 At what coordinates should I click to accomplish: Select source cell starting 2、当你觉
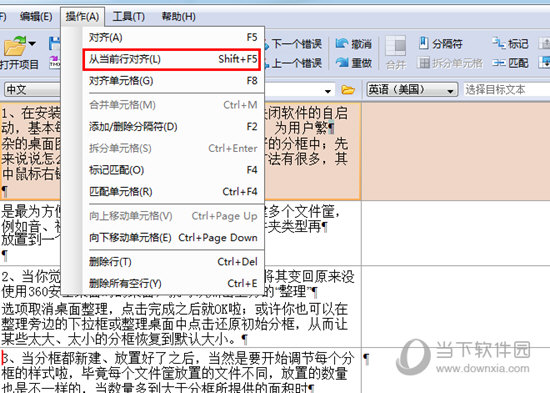click(180, 307)
